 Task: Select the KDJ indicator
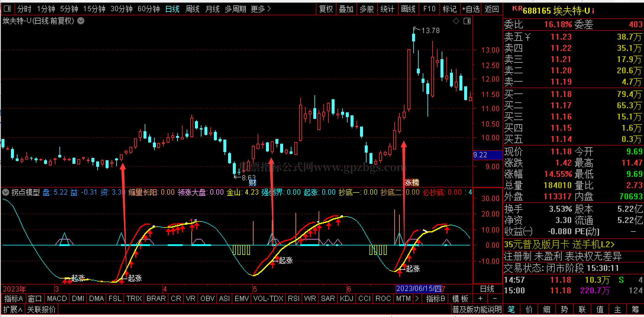pos(347,299)
